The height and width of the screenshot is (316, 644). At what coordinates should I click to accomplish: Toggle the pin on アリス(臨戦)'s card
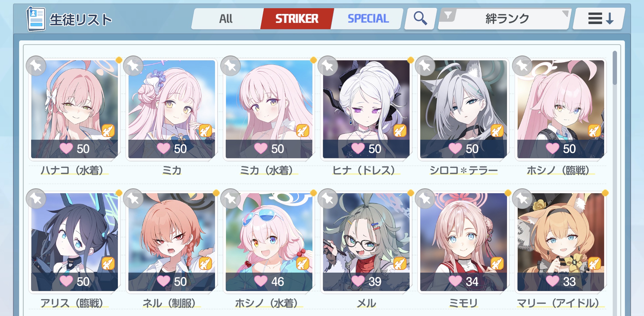coord(36,199)
